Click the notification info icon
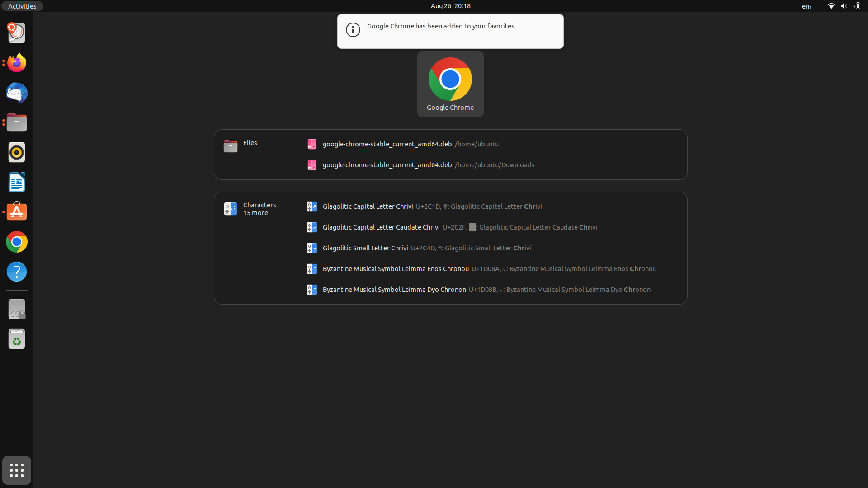Image resolution: width=868 pixels, height=488 pixels. tap(353, 30)
